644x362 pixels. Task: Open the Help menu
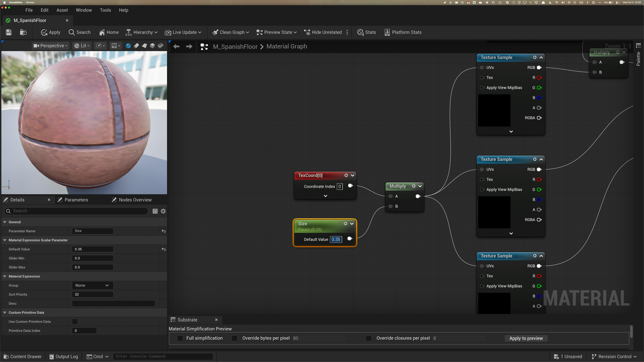pyautogui.click(x=123, y=10)
